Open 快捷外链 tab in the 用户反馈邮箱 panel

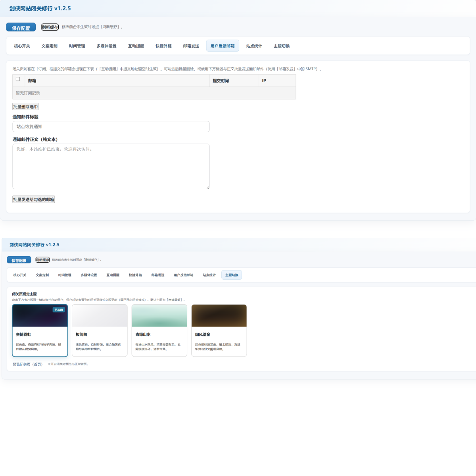pyautogui.click(x=163, y=46)
